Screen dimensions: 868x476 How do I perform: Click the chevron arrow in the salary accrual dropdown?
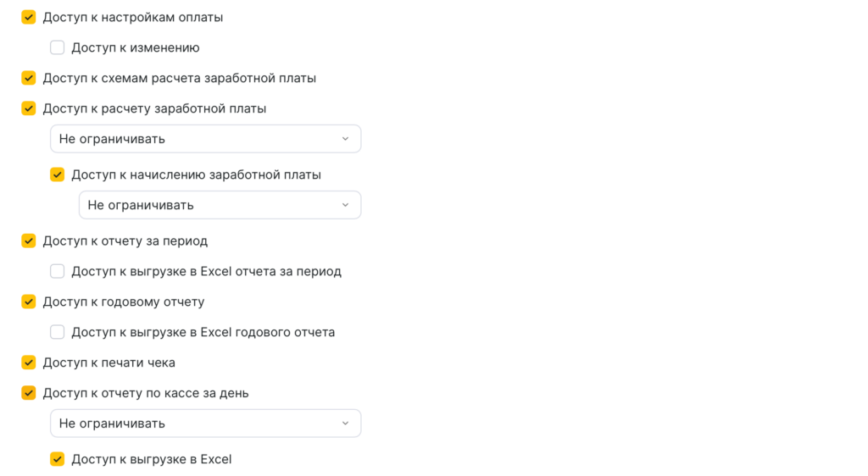[x=345, y=205]
